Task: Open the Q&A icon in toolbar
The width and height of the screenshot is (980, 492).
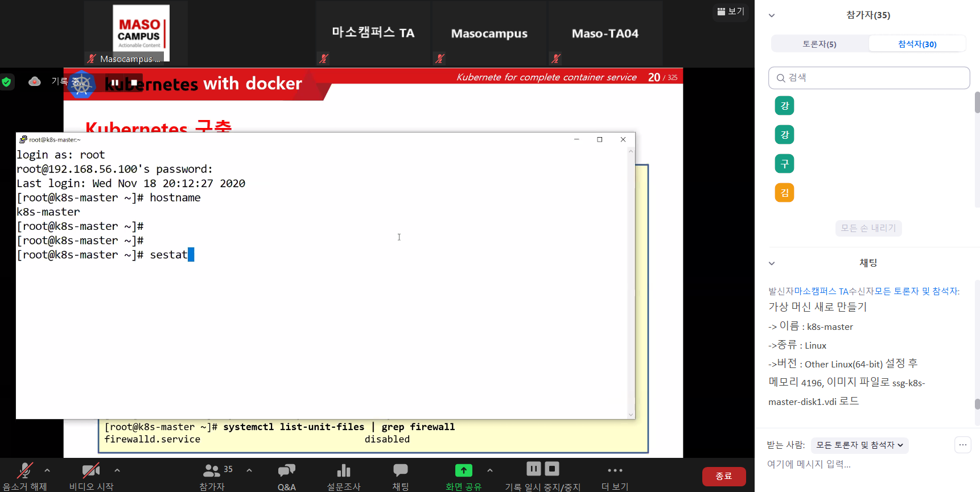Action: pyautogui.click(x=286, y=471)
